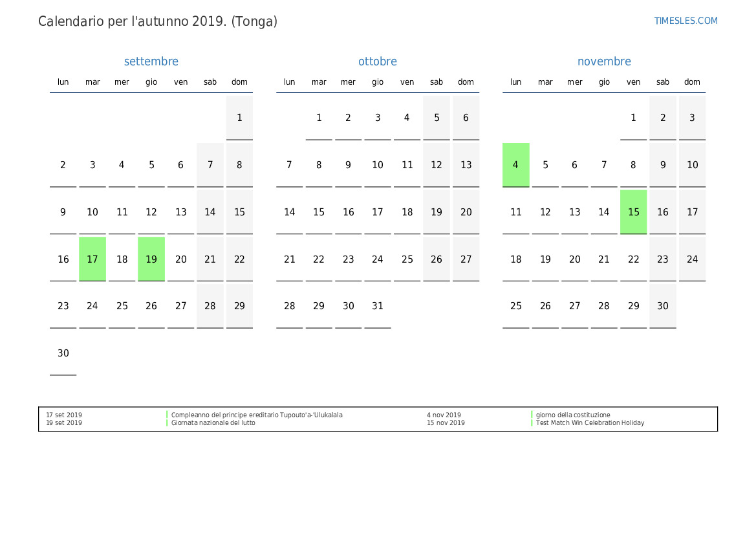Click the '15 nov 2019' legend date
This screenshot has width=756, height=535.
tap(446, 423)
